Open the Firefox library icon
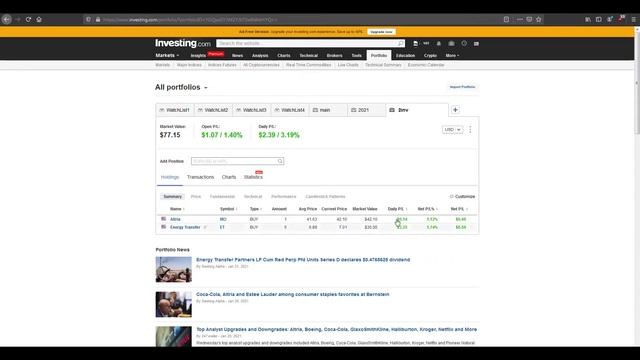This screenshot has width=640, height=360. [588, 19]
